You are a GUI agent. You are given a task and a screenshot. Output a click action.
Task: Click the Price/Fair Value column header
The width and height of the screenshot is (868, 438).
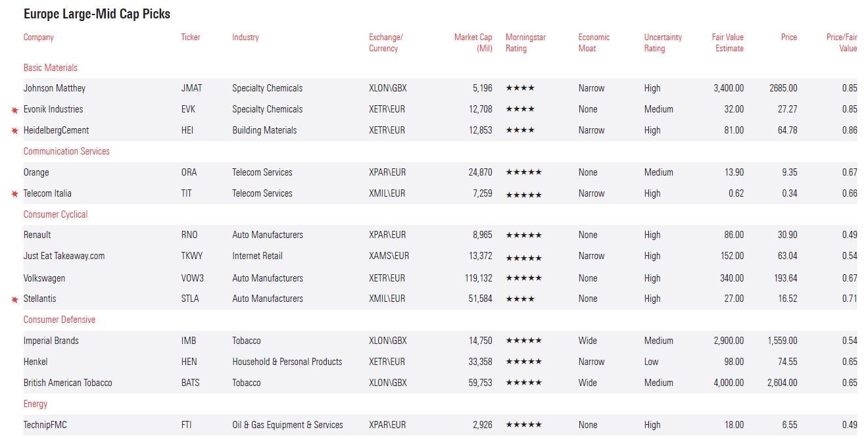(x=842, y=43)
